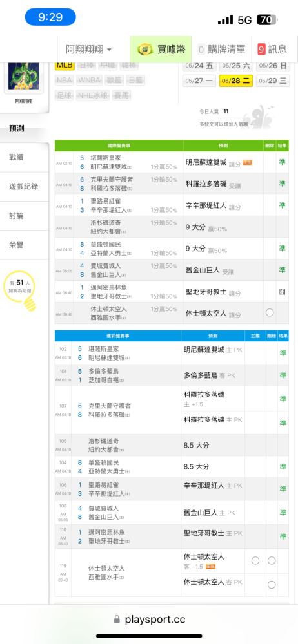This screenshot has height=644, width=298.
Task: Click the 囧 result for 聖地牙哥教士 讓分
Action: [x=282, y=292]
